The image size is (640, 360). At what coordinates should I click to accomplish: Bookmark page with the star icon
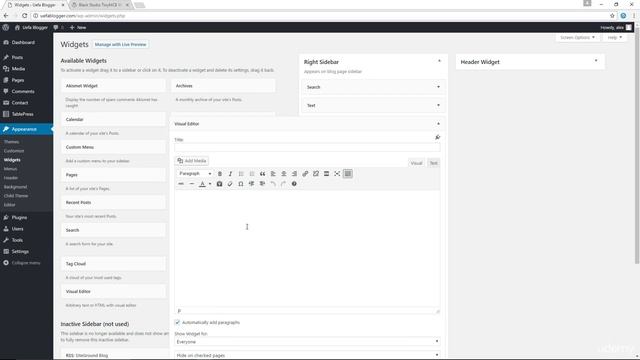(x=612, y=16)
